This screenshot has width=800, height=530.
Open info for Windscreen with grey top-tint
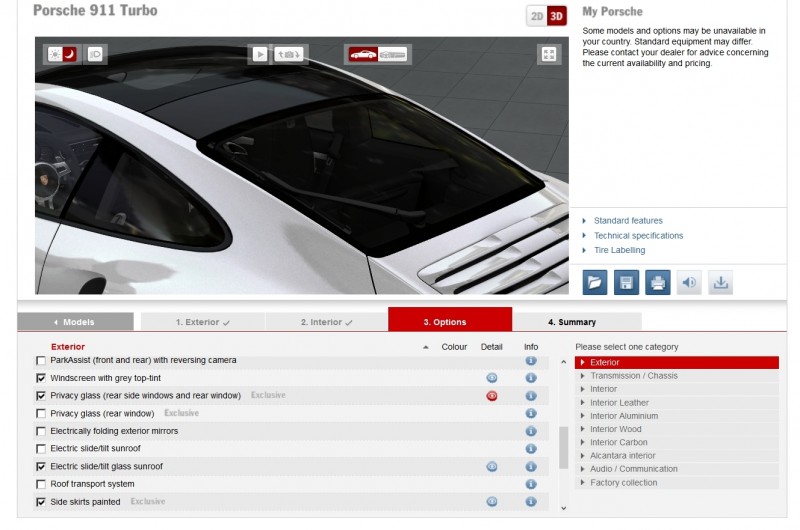tap(531, 378)
